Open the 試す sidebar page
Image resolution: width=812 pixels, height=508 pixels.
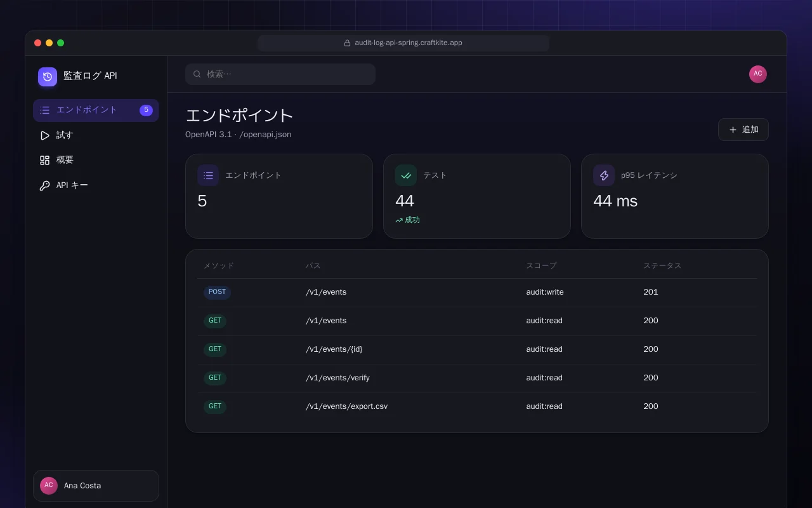(x=96, y=135)
